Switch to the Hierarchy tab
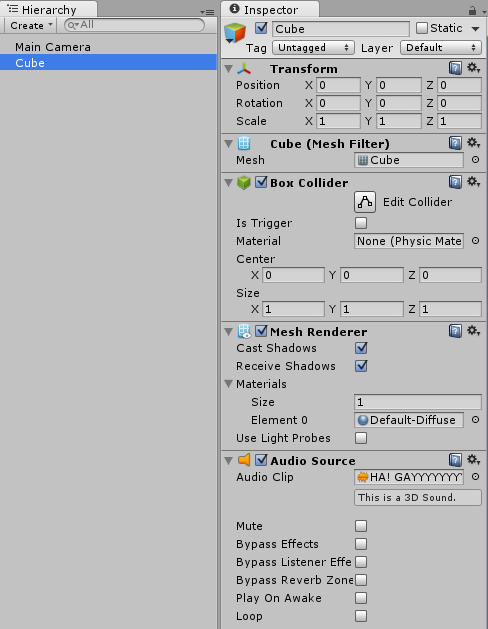The width and height of the screenshot is (488, 629). [49, 9]
